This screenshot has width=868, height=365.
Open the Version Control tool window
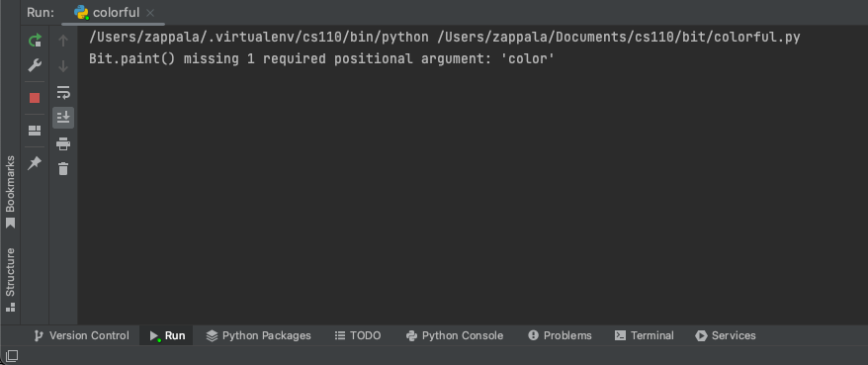[81, 335]
